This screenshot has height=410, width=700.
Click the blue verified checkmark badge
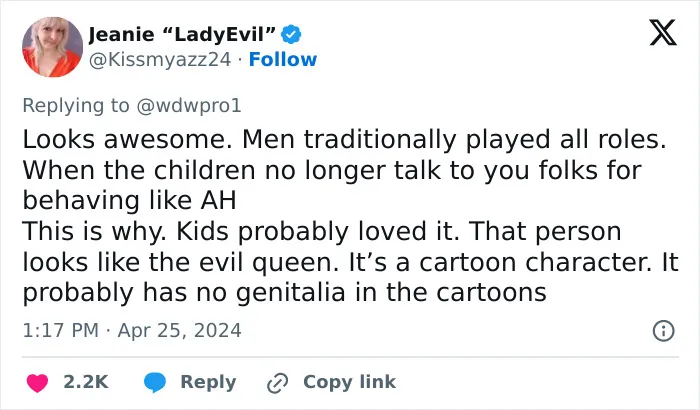tap(291, 34)
